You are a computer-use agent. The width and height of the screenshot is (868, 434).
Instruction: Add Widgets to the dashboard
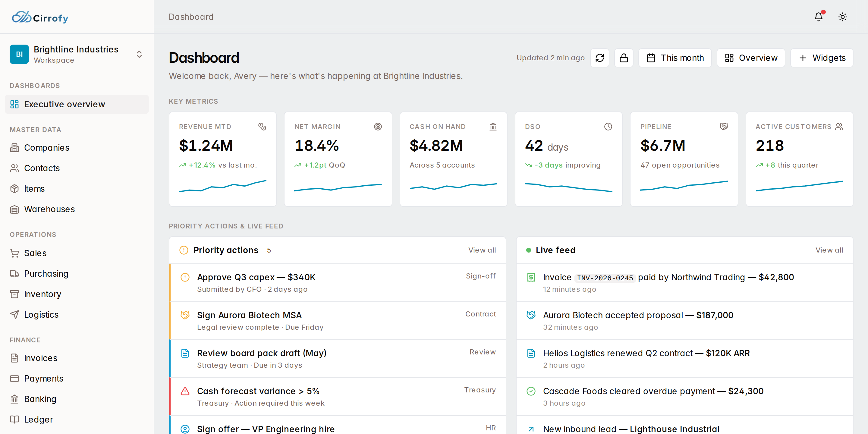(x=822, y=58)
